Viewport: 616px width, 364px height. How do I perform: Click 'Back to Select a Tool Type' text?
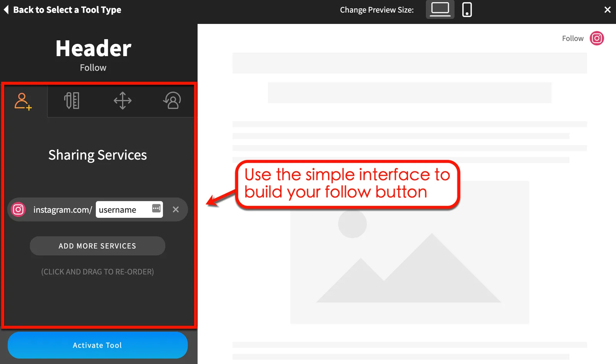tap(67, 10)
